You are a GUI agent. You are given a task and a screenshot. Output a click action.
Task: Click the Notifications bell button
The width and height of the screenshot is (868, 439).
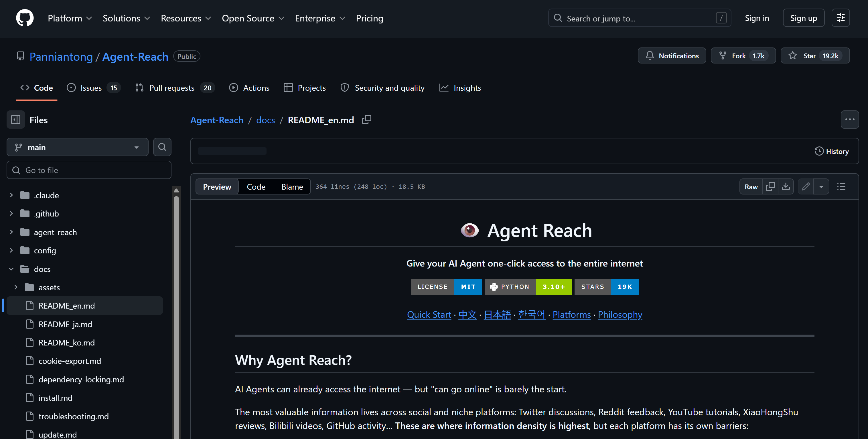[672, 55]
